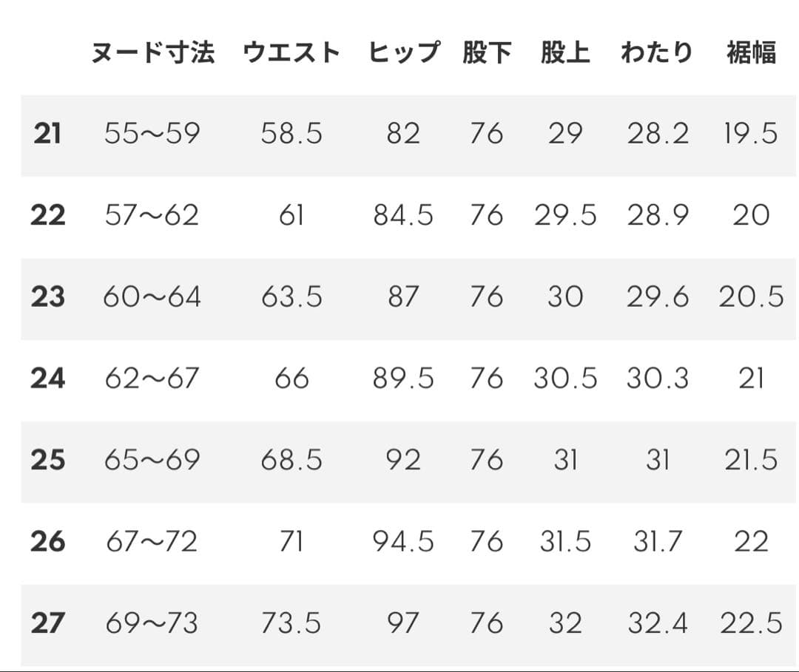799x672 pixels.
Task: Click the 62~67 nude measurement cell
Action: tap(152, 379)
